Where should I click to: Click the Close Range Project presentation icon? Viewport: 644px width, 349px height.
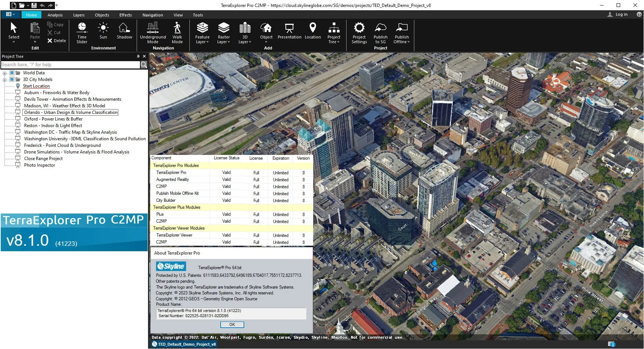18,159
